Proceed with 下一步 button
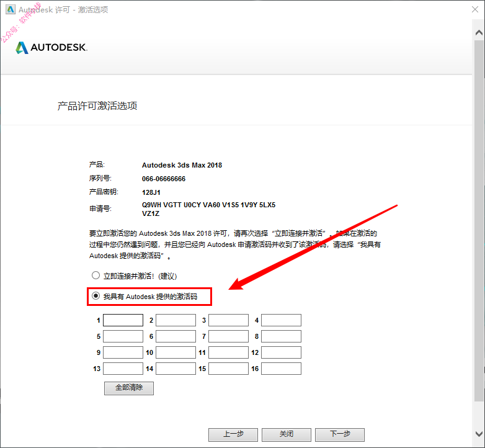485x448 pixels. tap(340, 434)
